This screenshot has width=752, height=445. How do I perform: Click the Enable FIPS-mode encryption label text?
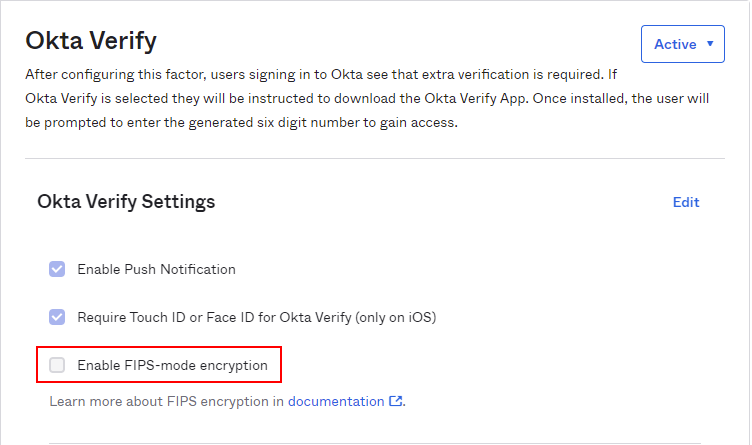pyautogui.click(x=172, y=365)
